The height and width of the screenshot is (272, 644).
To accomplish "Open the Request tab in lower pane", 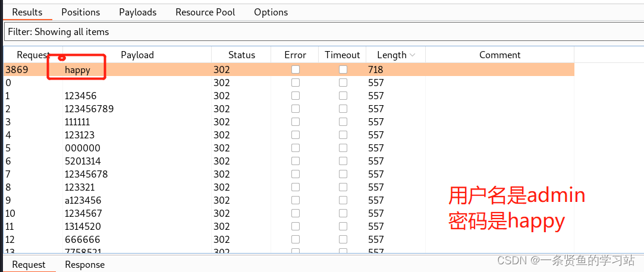I will pos(29,265).
